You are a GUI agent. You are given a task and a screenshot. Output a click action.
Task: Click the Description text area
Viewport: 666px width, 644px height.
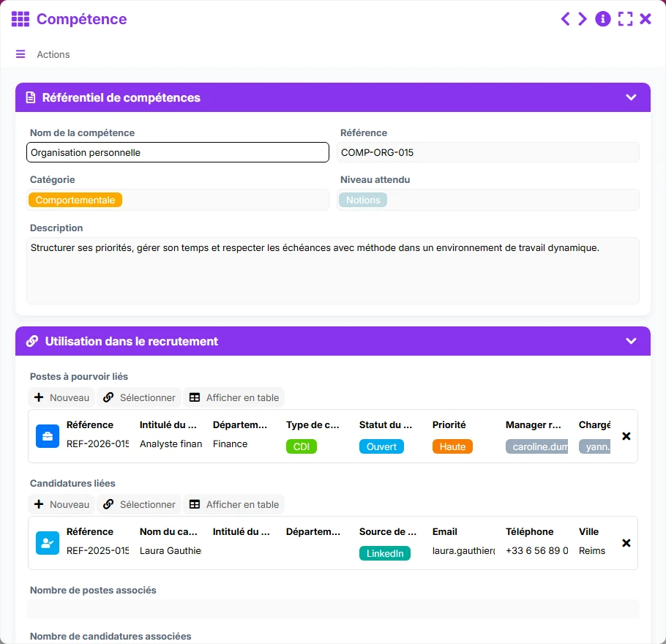pos(333,271)
